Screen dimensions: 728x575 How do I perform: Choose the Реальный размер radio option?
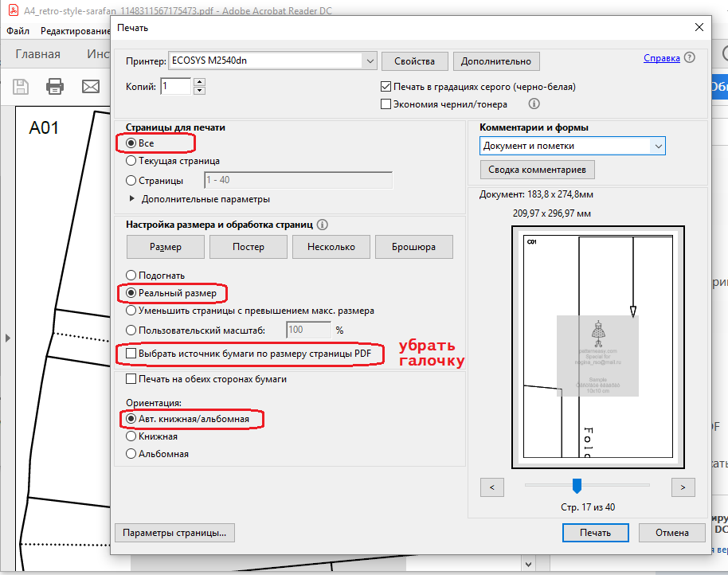pos(131,293)
